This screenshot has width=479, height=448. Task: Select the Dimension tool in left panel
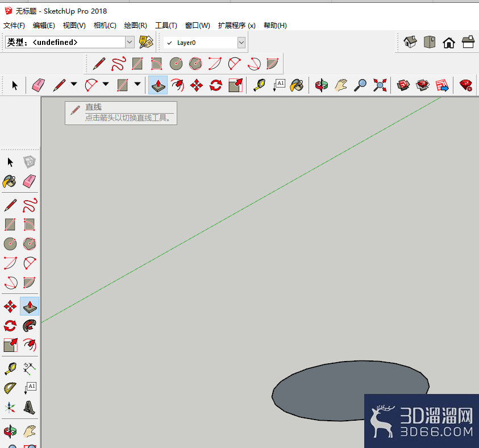tap(30, 369)
